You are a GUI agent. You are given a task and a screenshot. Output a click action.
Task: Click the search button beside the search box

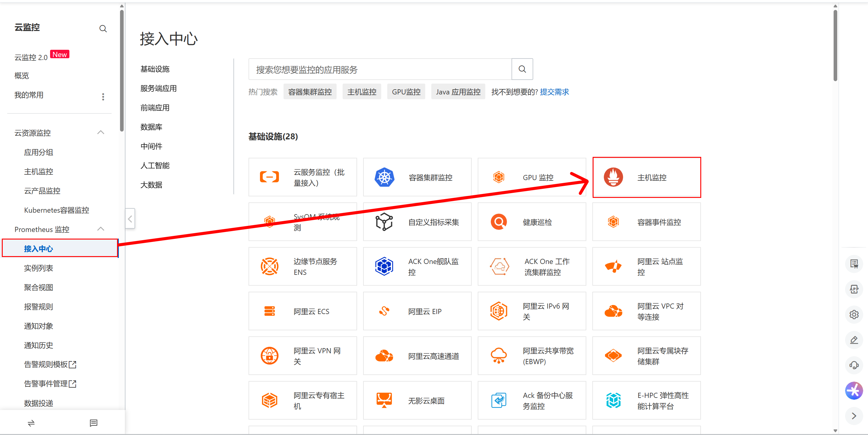522,69
